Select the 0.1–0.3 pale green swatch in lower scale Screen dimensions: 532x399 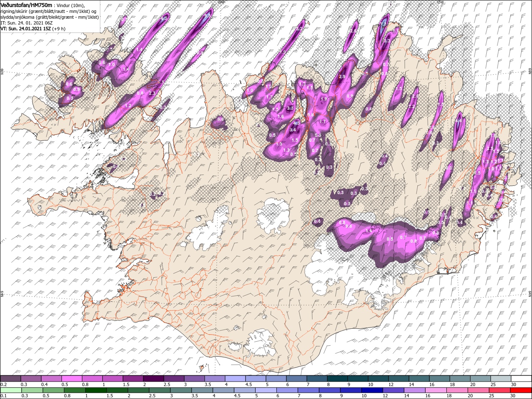tap(10, 390)
